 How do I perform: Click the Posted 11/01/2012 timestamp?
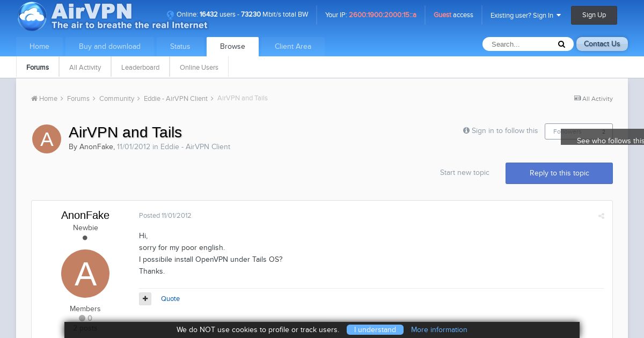[165, 216]
